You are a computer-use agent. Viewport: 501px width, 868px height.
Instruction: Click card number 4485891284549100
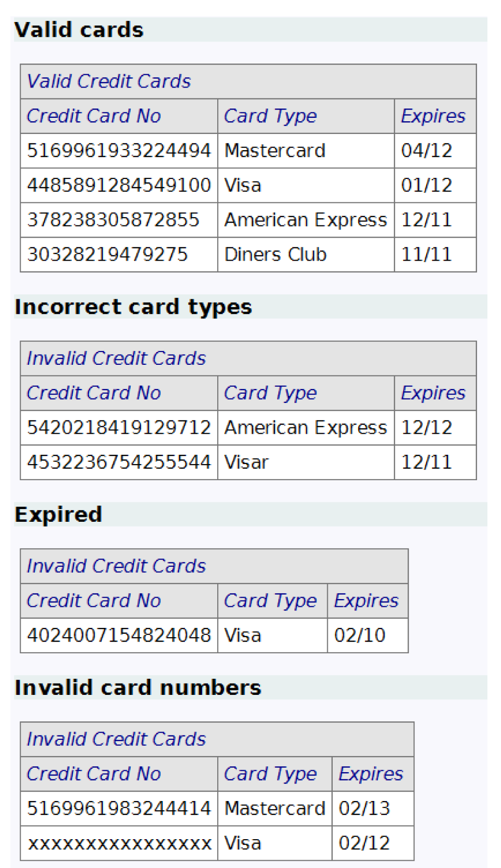click(x=119, y=185)
